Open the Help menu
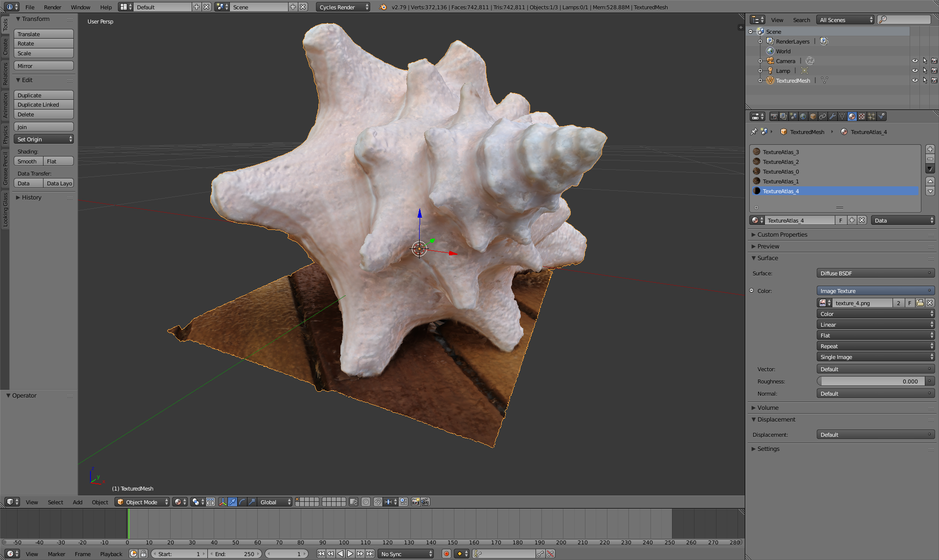Image resolution: width=939 pixels, height=560 pixels. pyautogui.click(x=106, y=7)
